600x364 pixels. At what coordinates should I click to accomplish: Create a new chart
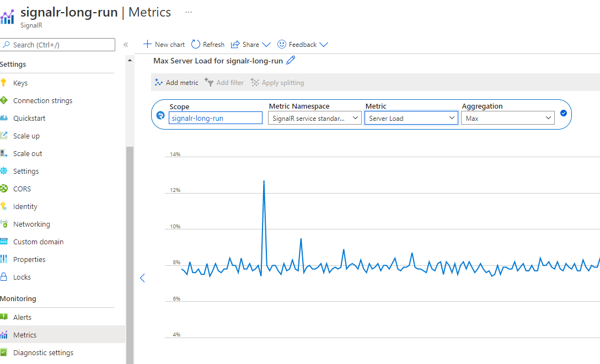pyautogui.click(x=164, y=44)
